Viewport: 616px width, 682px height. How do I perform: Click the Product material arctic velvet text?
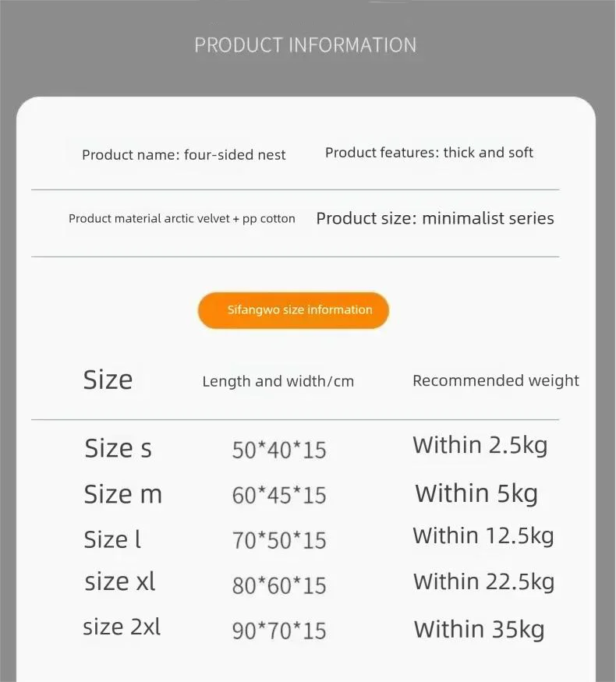182,219
